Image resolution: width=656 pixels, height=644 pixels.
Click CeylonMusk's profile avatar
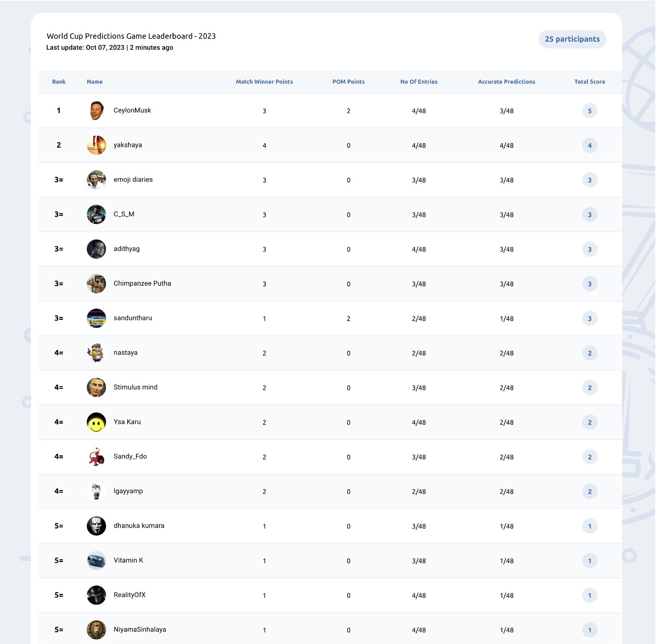[x=96, y=111]
